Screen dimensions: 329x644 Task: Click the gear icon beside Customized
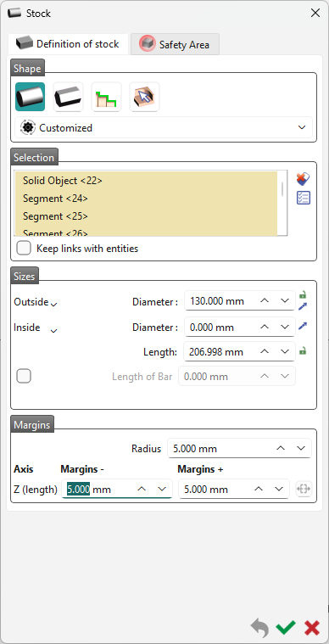[x=28, y=128]
